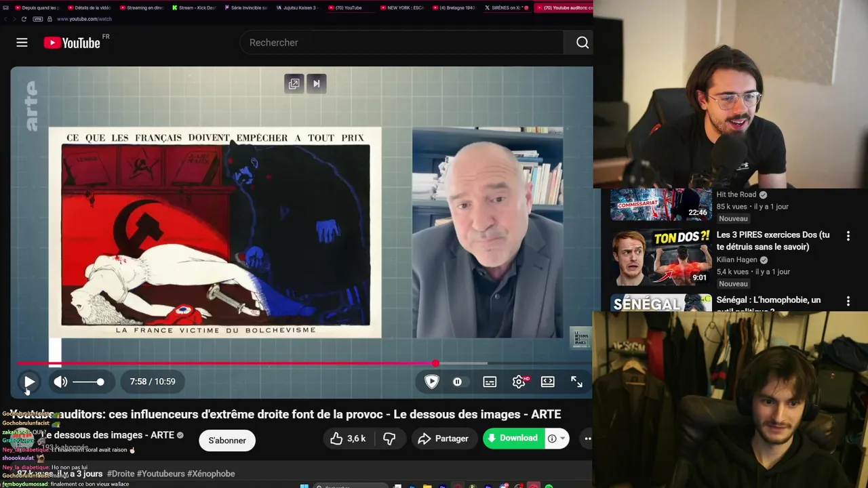Viewport: 868px width, 488px height.
Task: Click the #Droite hashtag
Action: pos(121,474)
